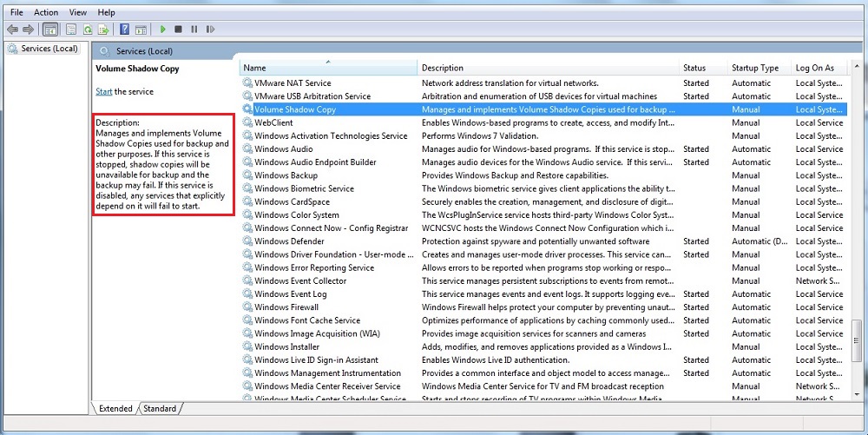Toggle Show/Hide Console Tree toolbar icon

(50, 30)
